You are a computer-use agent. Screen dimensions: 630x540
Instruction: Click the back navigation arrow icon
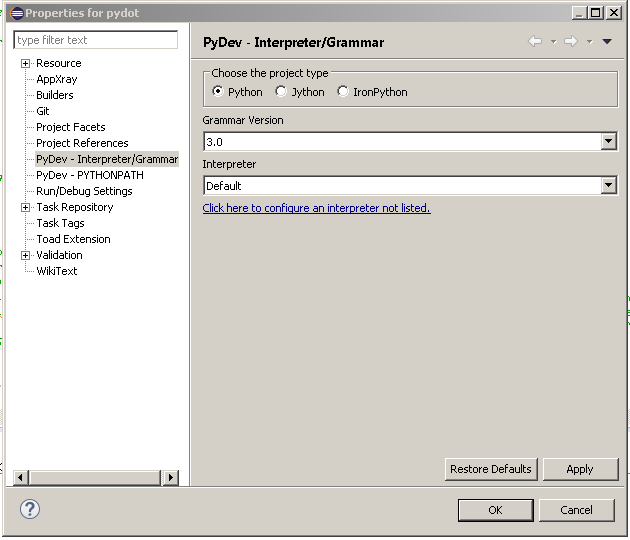coord(535,41)
